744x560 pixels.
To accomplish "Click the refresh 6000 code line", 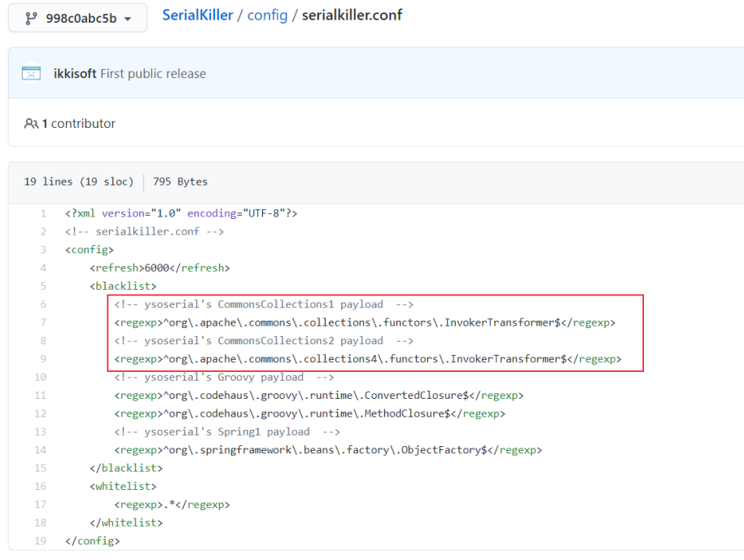I will (x=160, y=268).
